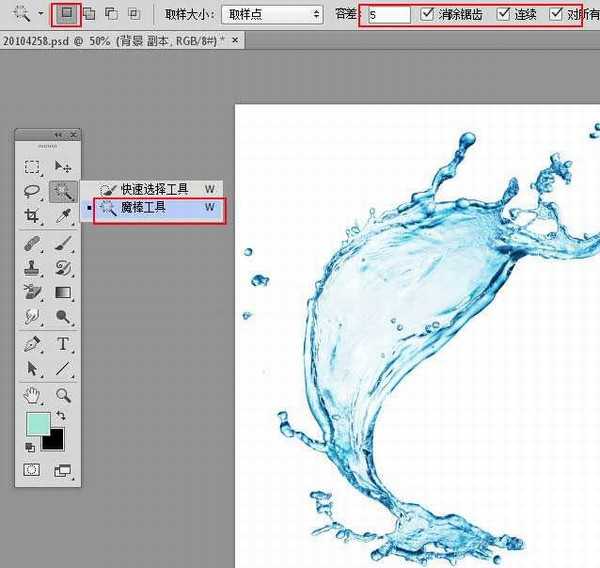Select the Zoom magnifier tool

pos(63,394)
